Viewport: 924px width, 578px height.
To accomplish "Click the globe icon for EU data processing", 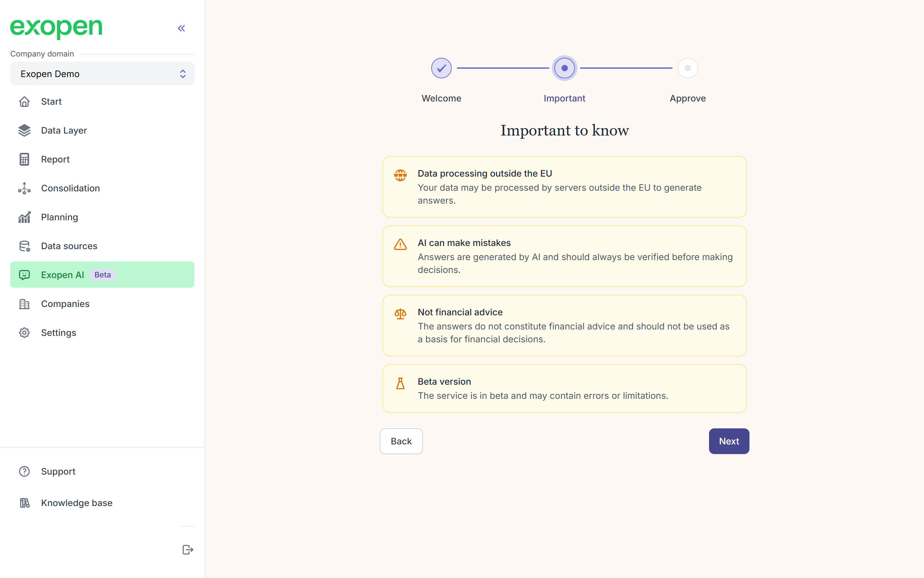I will [x=400, y=175].
